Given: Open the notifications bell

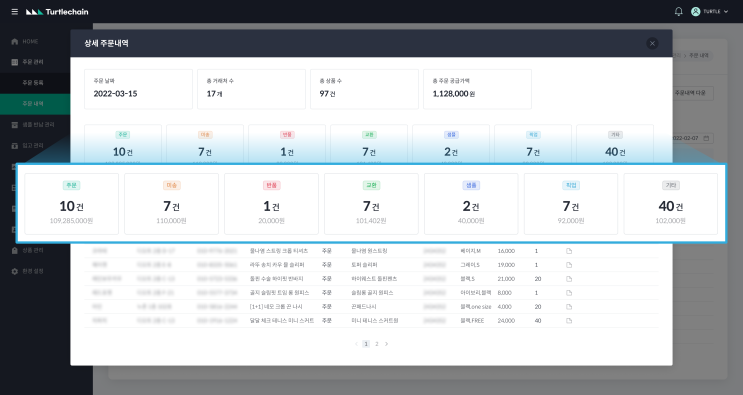Looking at the screenshot, I should point(679,11).
